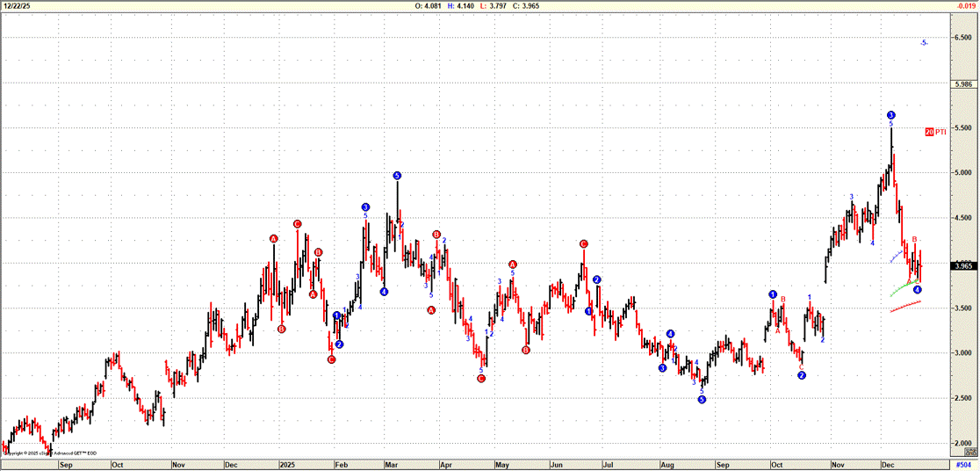Click the blue circled 5 at August low
980x471 pixels.
702,400
